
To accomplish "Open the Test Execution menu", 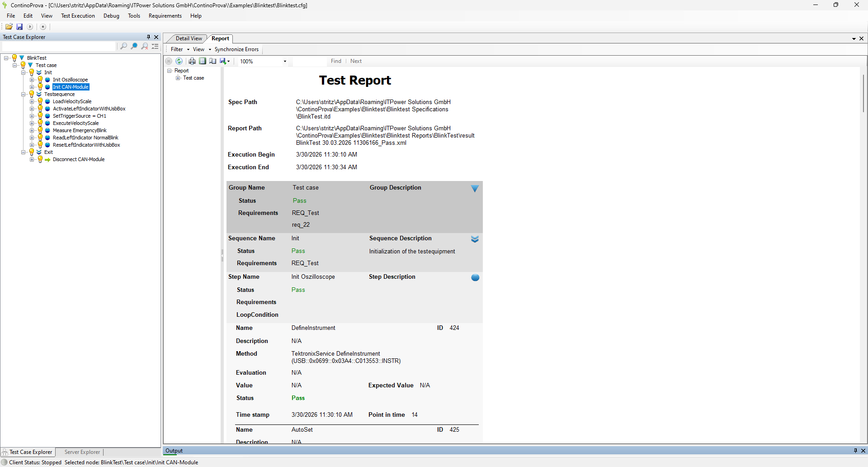I will point(78,16).
